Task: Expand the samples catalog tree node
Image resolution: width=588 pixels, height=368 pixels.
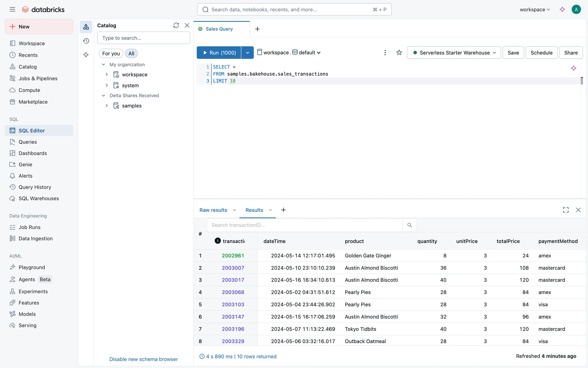Action: coord(107,105)
